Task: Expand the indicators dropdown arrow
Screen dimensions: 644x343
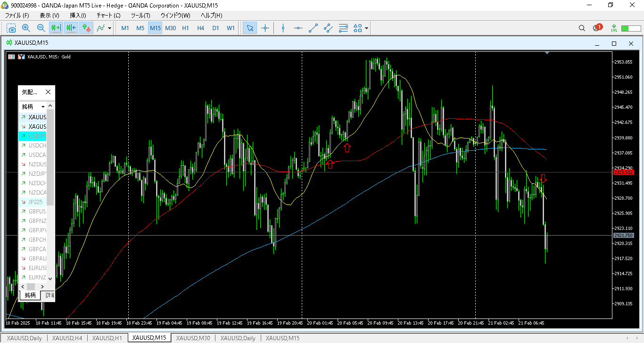Action: point(110,28)
